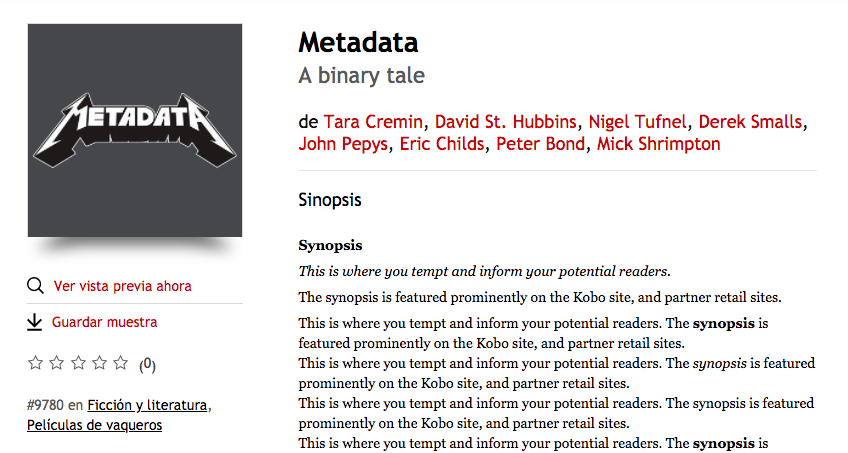This screenshot has width=848, height=453.
Task: Select the second rating star
Action: coord(57,363)
